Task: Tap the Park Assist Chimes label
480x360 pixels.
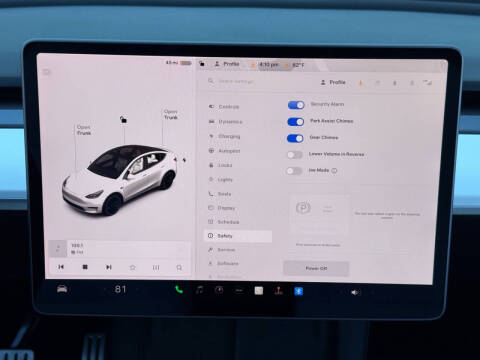Action: pyautogui.click(x=332, y=121)
